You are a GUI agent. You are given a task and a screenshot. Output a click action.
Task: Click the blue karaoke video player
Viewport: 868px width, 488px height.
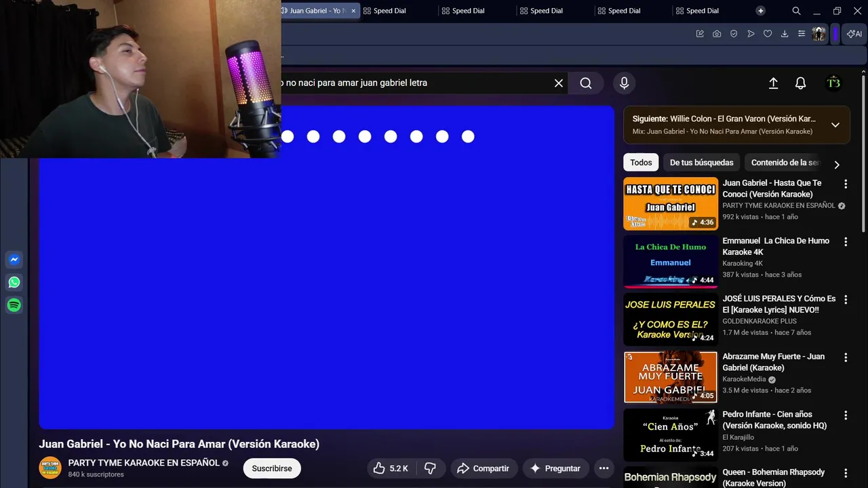tap(326, 267)
